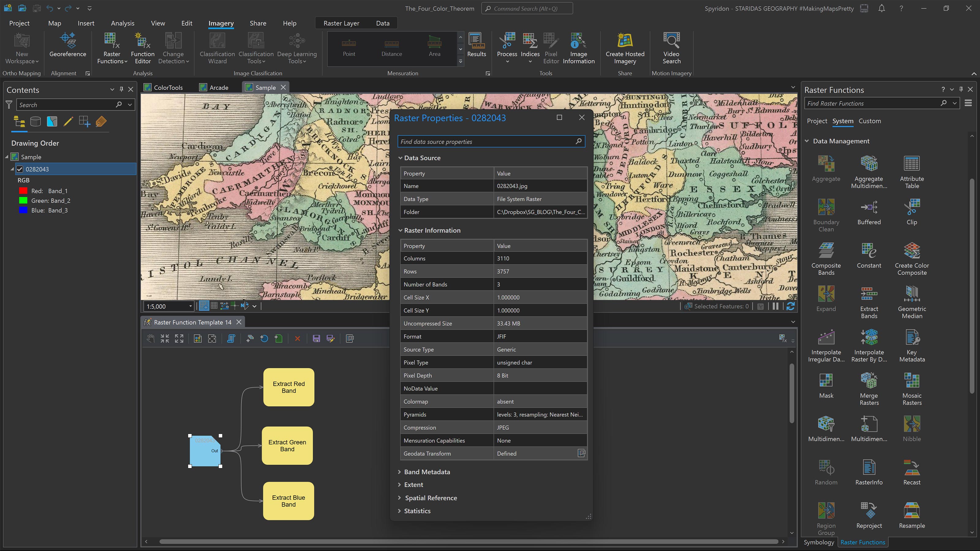
Task: Save the raster function template
Action: pyautogui.click(x=316, y=339)
